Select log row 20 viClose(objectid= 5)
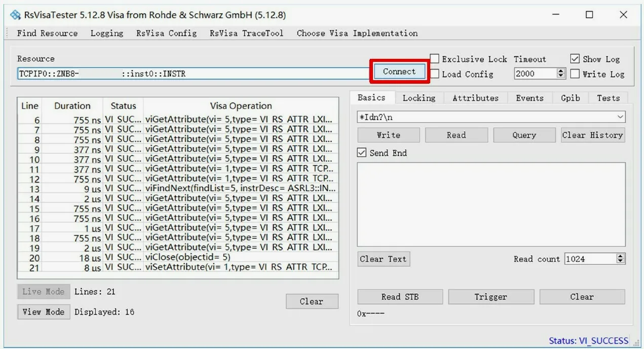This screenshot has width=644, height=349. click(178, 257)
